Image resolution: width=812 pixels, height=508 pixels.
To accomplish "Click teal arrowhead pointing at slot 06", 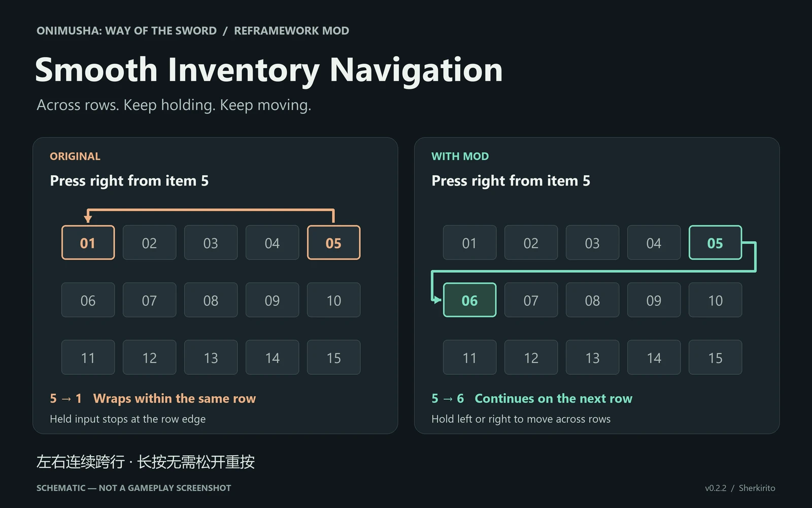I will click(x=436, y=300).
